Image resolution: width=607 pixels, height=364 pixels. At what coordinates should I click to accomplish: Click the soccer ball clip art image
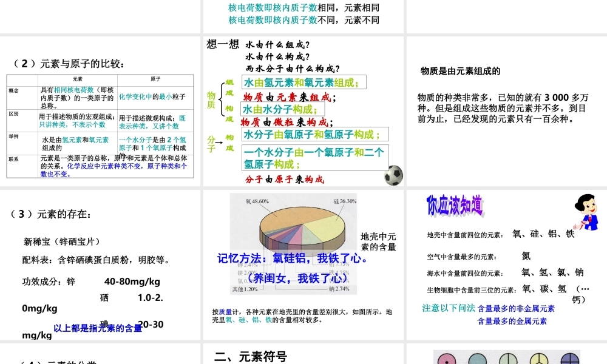(392, 174)
